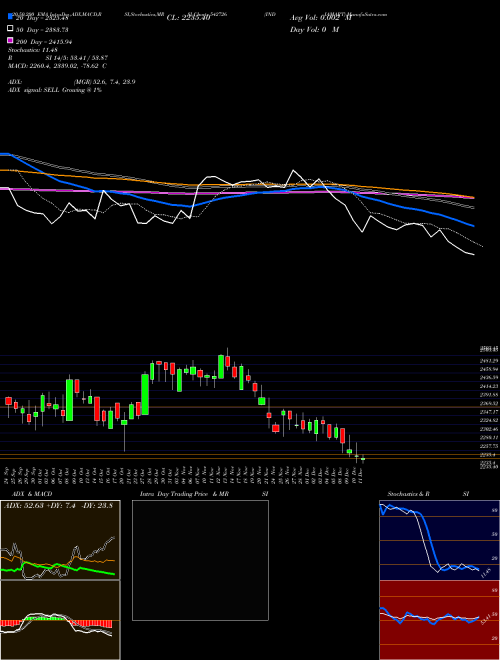Select the '50 Day = 2388.73' legend text
The height and width of the screenshot is (660, 500).
pyautogui.click(x=42, y=30)
